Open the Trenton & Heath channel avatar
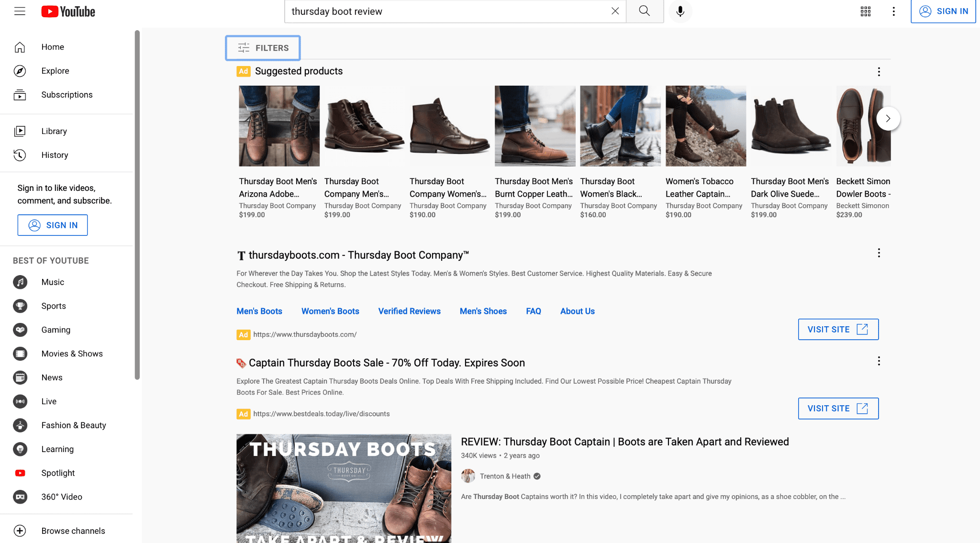 [468, 476]
